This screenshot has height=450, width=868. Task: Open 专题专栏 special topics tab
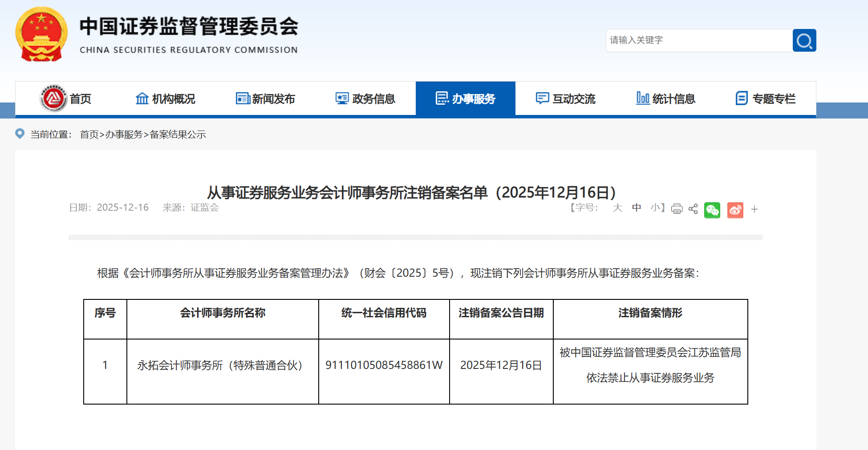click(765, 98)
